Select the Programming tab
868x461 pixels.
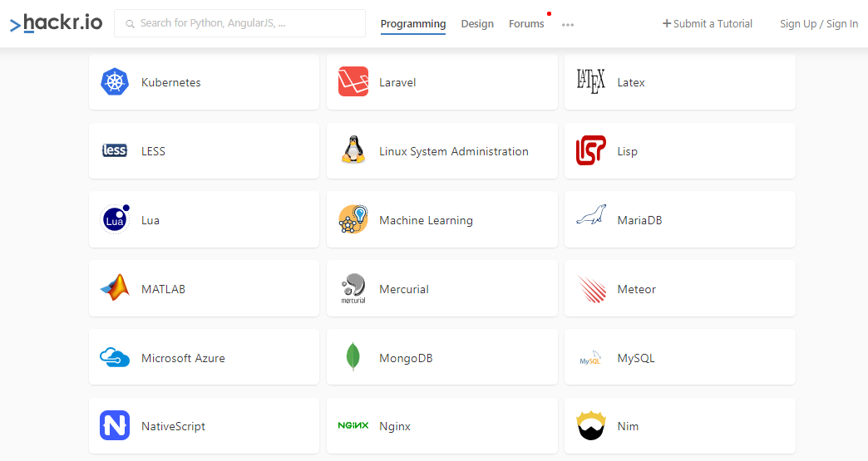click(x=413, y=24)
